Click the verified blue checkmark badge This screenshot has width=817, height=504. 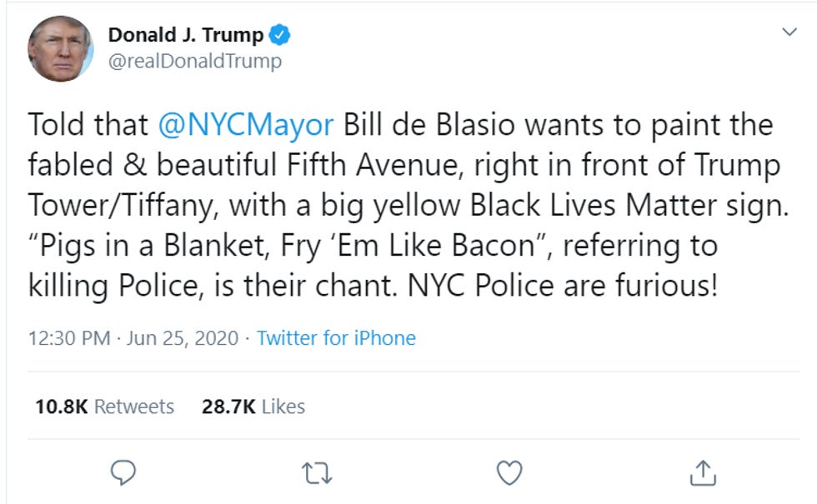click(x=279, y=34)
